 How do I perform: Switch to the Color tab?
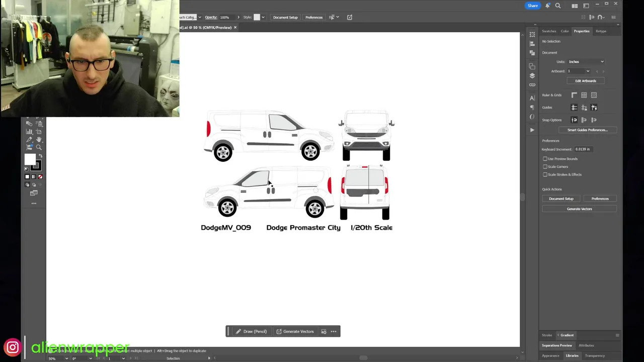click(565, 31)
